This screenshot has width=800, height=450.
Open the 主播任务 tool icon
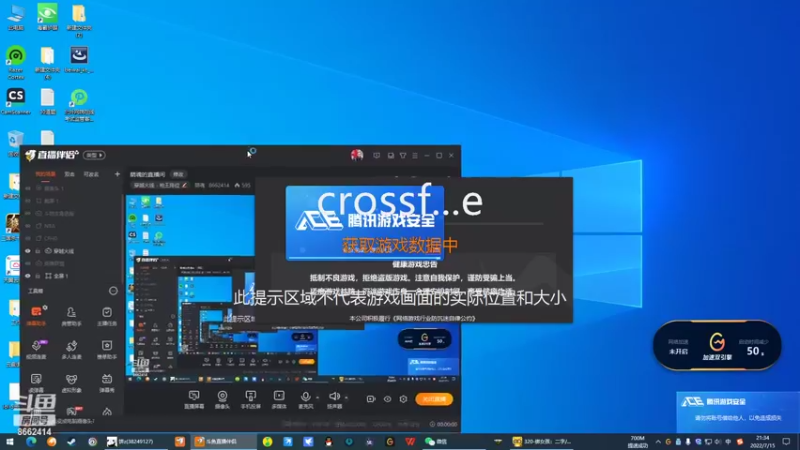107,315
